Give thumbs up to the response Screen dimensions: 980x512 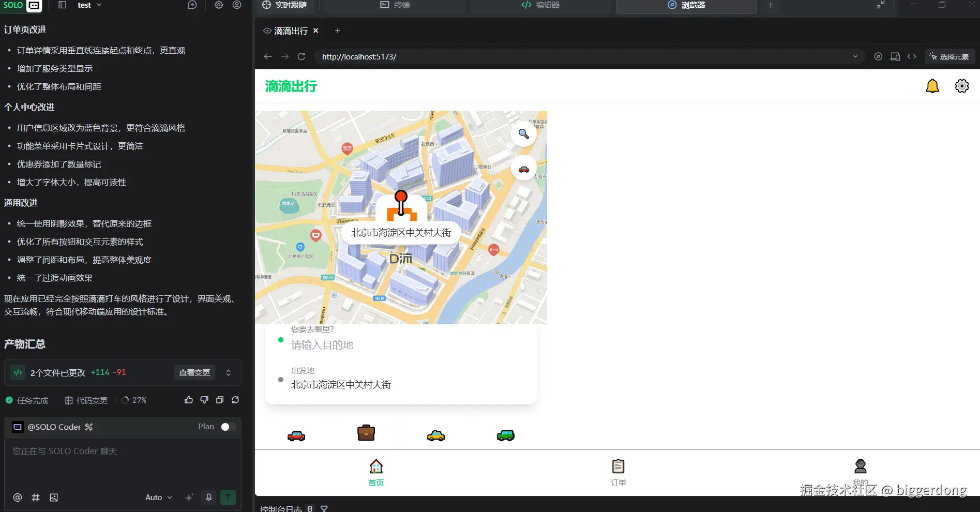coord(189,400)
